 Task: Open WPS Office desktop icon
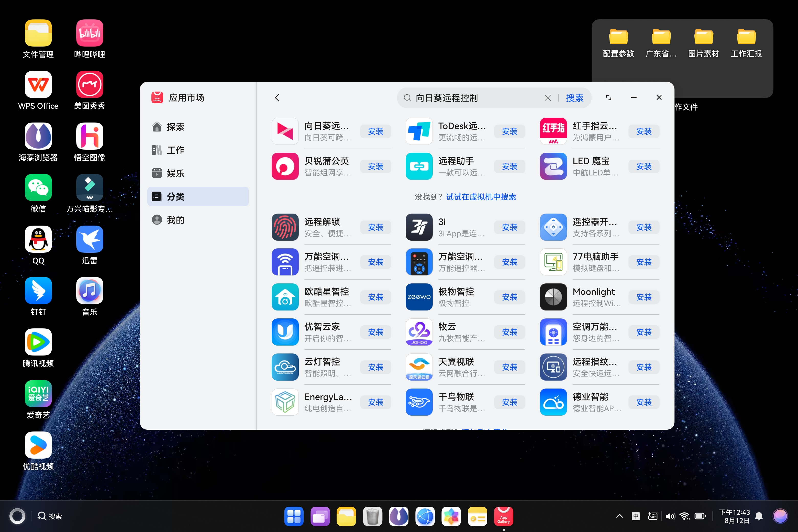point(38,91)
